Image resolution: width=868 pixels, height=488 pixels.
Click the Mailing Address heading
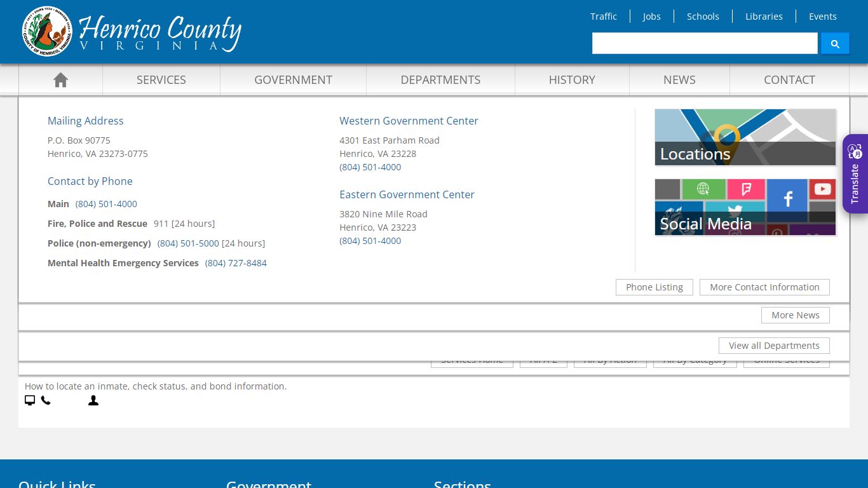click(86, 121)
